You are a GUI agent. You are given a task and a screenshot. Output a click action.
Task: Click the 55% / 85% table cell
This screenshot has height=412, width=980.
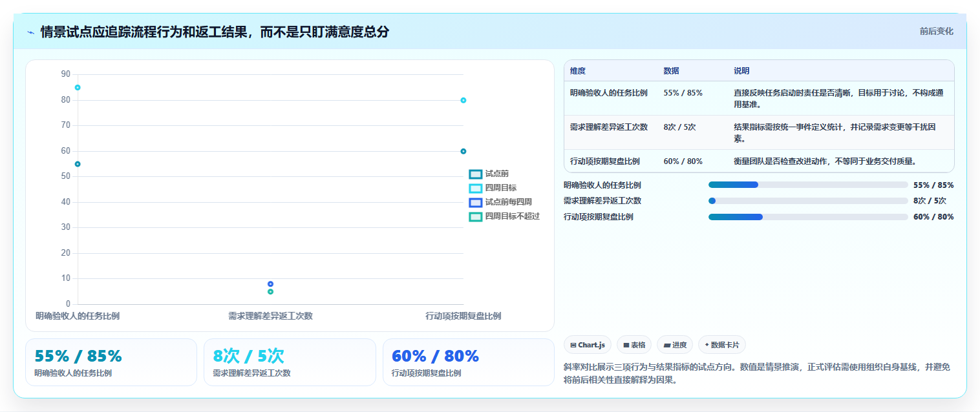[x=683, y=92]
